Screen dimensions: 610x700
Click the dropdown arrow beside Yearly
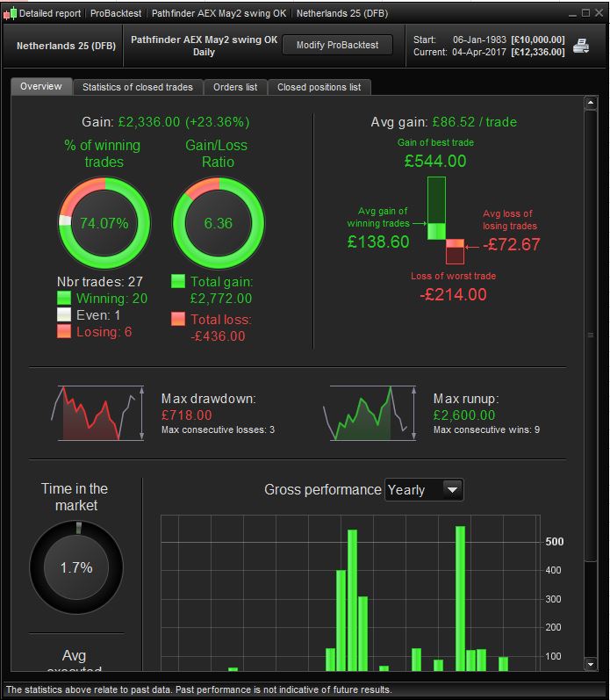pyautogui.click(x=453, y=490)
